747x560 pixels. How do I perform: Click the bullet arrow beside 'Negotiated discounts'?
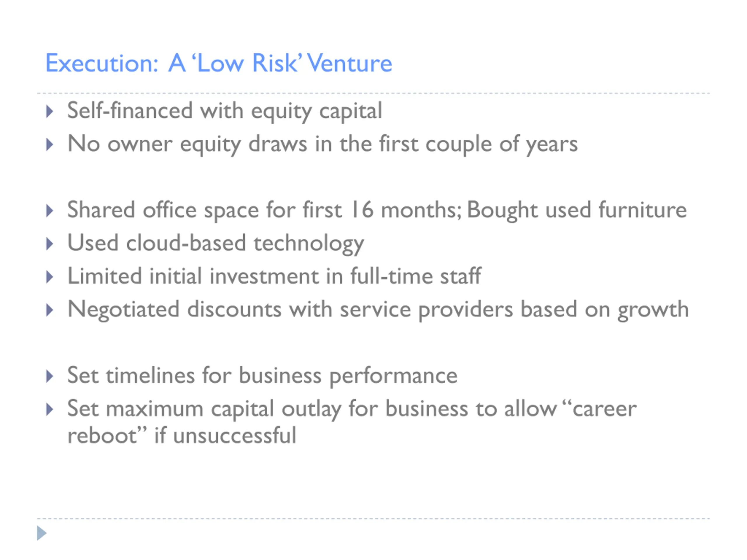coord(50,310)
